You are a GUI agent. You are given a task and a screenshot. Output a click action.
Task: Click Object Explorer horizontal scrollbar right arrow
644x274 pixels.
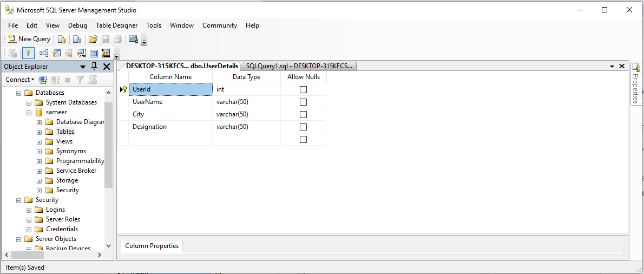coord(100,255)
